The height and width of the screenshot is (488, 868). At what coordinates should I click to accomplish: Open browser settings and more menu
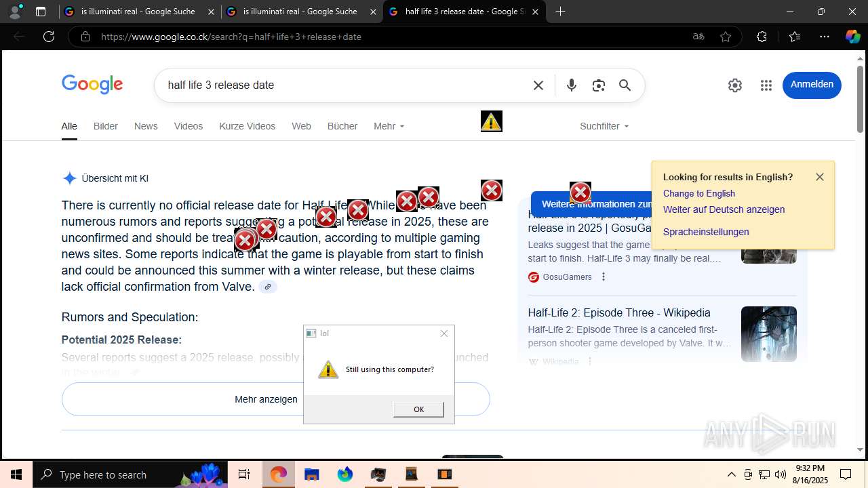click(825, 37)
